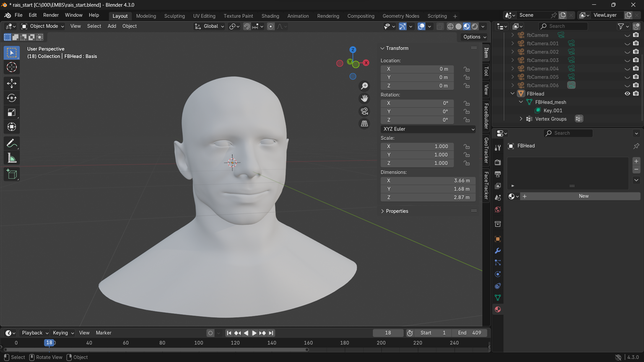Pin the FBHead properties panel
Screen dimensions: 644x362
pyautogui.click(x=636, y=146)
